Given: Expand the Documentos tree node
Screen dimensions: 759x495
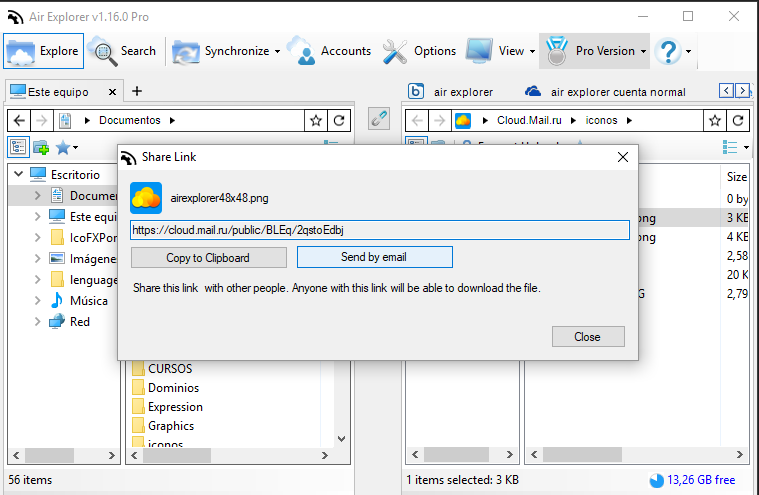Looking at the screenshot, I should [37, 195].
